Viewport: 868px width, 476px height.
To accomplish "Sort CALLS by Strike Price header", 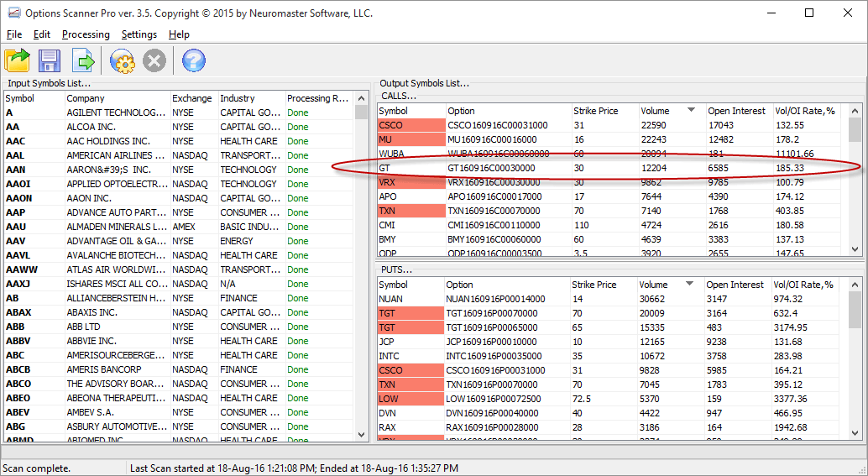I will click(x=605, y=111).
